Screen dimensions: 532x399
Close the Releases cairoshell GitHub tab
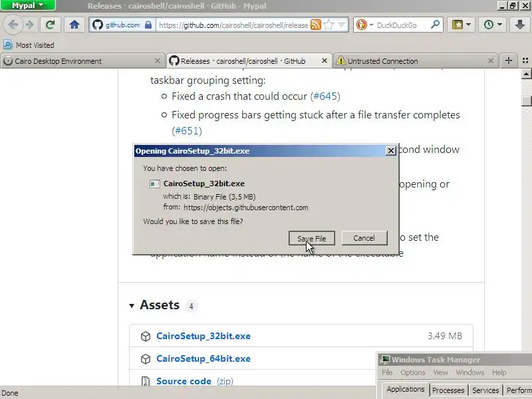325,61
